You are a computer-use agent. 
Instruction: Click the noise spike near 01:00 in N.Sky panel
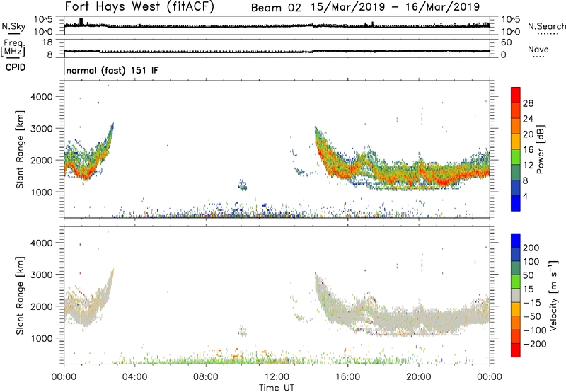(81, 22)
